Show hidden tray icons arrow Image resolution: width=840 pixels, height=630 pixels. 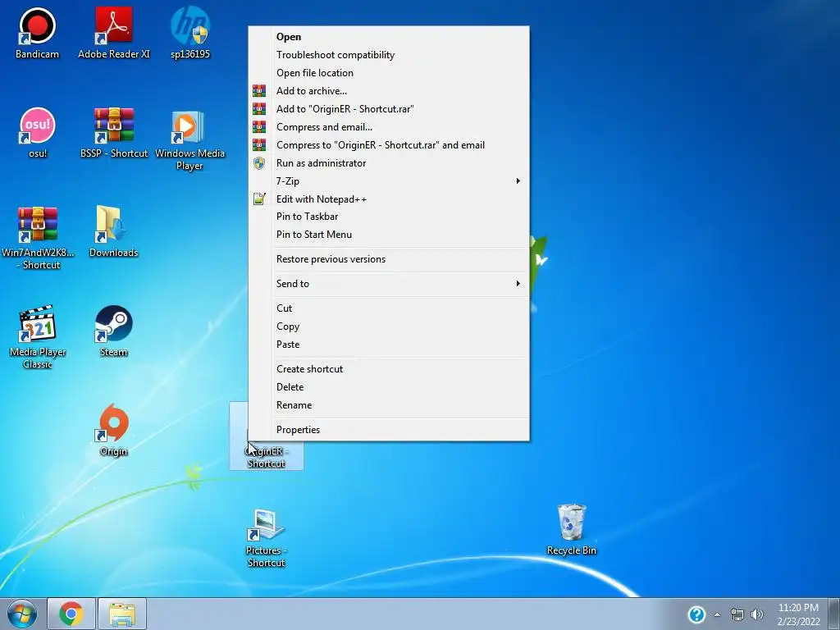click(x=717, y=615)
